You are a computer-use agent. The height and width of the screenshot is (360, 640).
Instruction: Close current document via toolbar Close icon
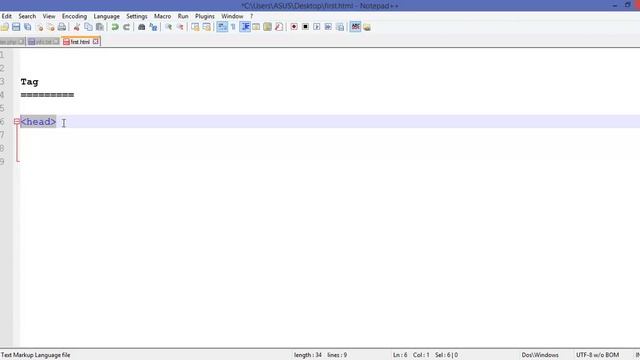click(x=40, y=27)
